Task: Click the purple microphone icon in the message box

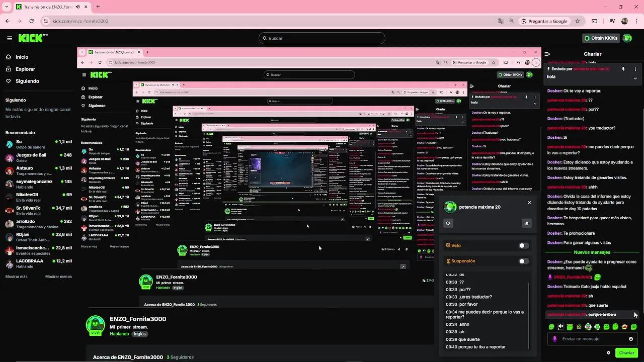Action: tap(554, 339)
